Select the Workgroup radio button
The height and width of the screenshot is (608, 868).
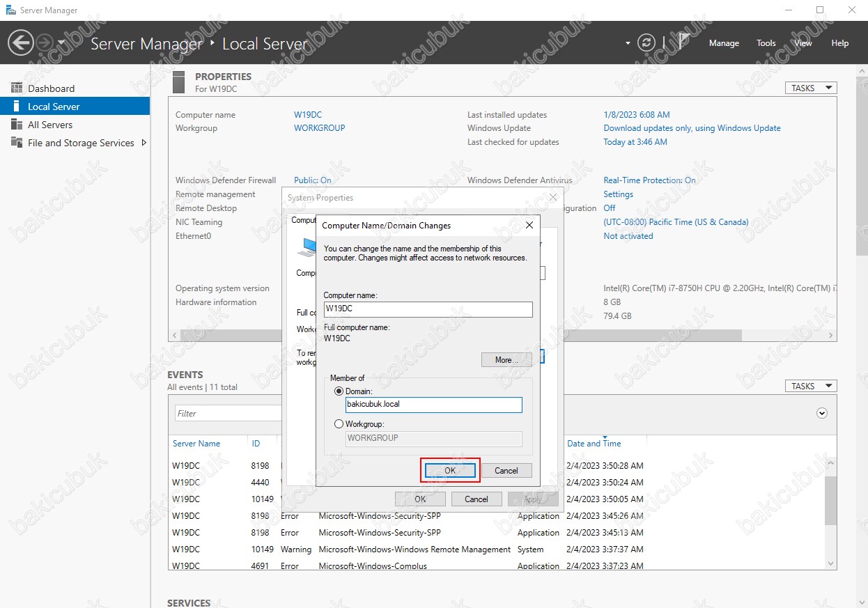pos(339,423)
